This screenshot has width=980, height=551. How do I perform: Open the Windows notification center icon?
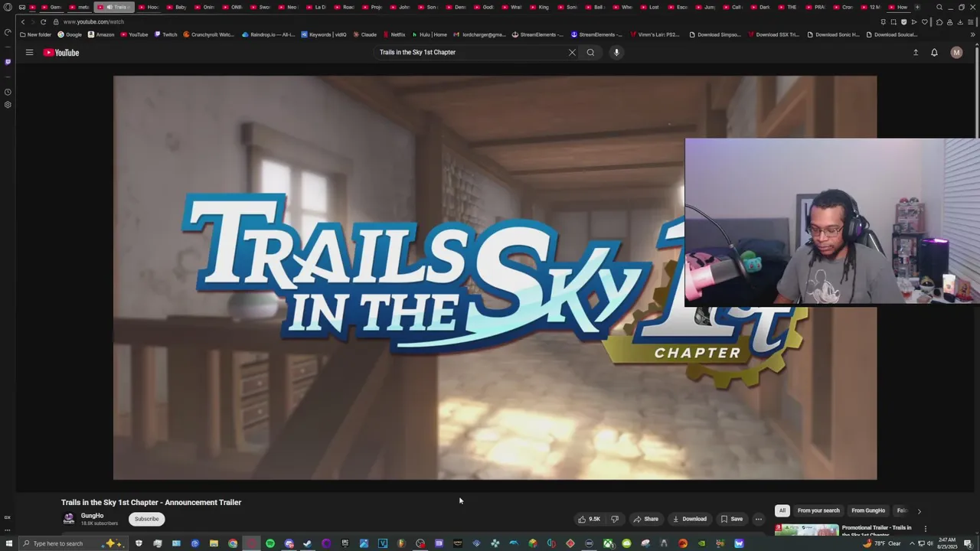tap(969, 543)
